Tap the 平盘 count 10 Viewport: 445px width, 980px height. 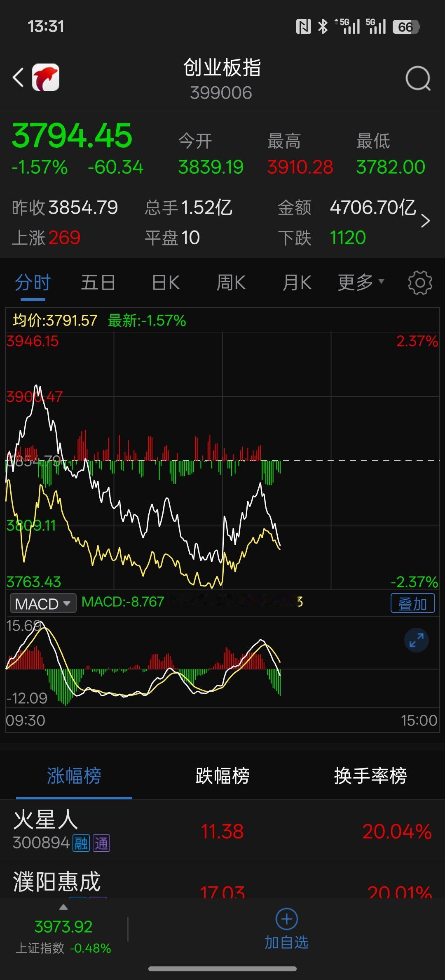click(x=190, y=238)
